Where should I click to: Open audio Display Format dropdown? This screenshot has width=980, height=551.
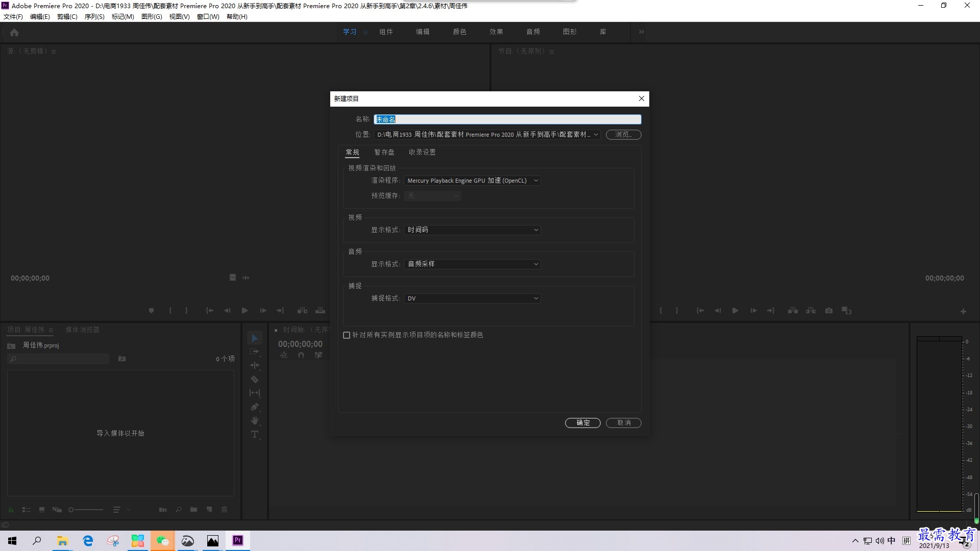click(x=472, y=264)
